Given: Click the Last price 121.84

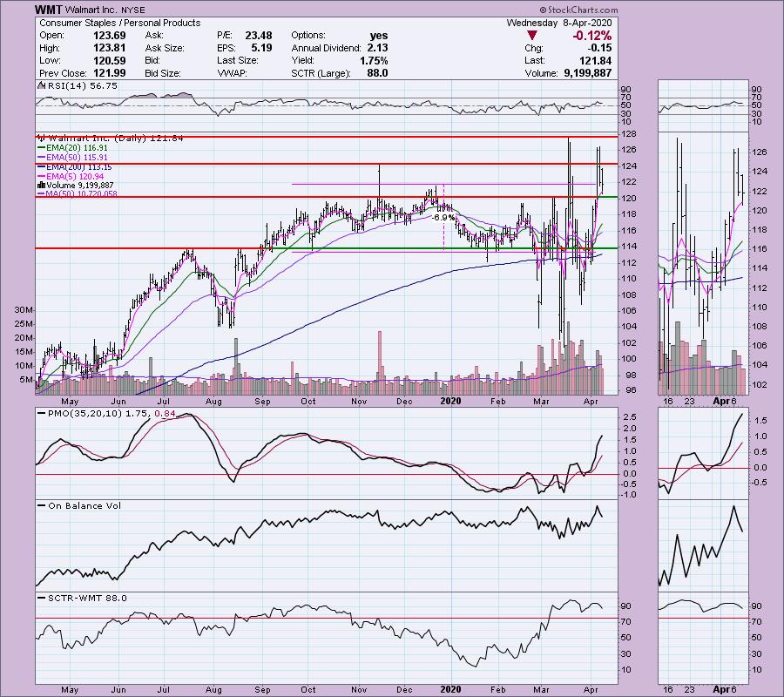Looking at the screenshot, I should (x=596, y=60).
